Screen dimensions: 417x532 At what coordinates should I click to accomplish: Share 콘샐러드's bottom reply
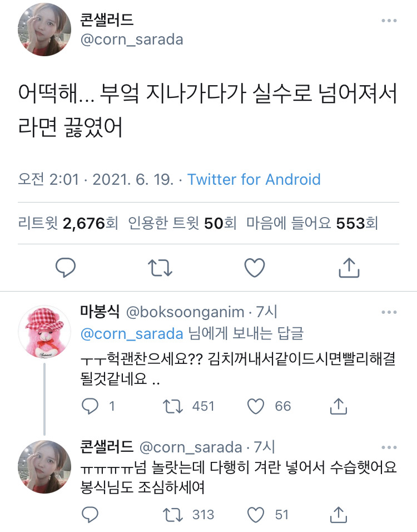(339, 514)
